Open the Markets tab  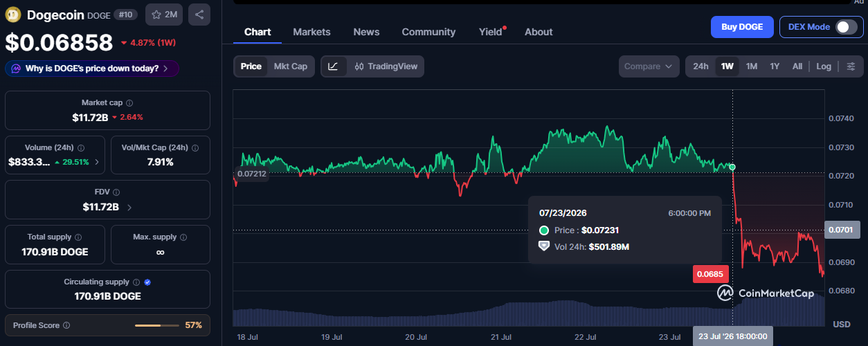[311, 32]
